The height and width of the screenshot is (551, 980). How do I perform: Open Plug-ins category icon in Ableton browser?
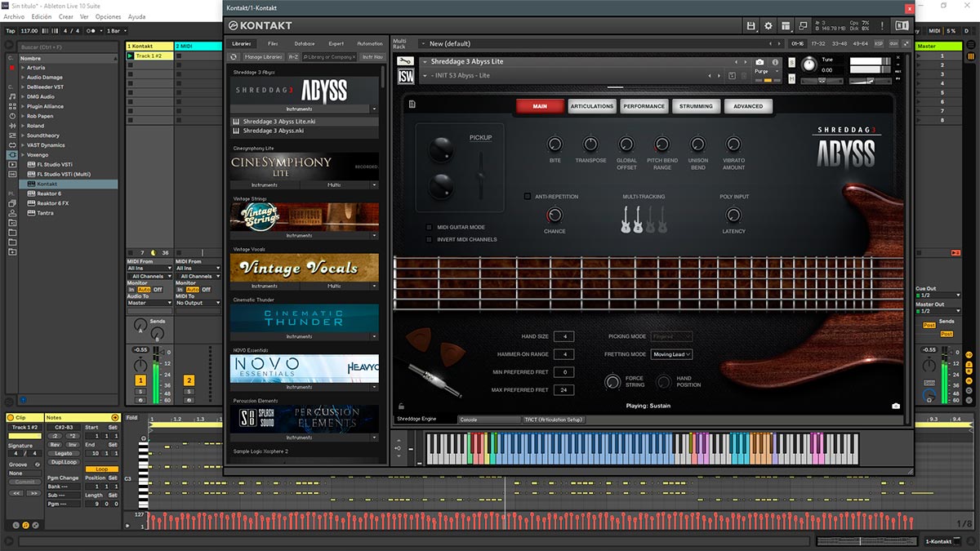click(11, 154)
